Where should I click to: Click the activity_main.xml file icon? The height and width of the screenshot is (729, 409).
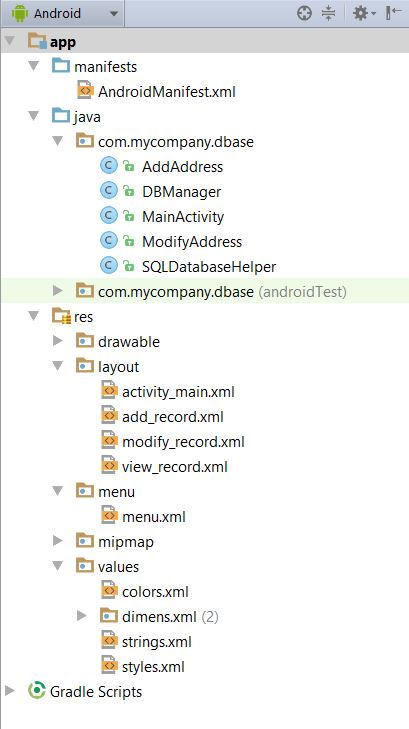click(109, 391)
